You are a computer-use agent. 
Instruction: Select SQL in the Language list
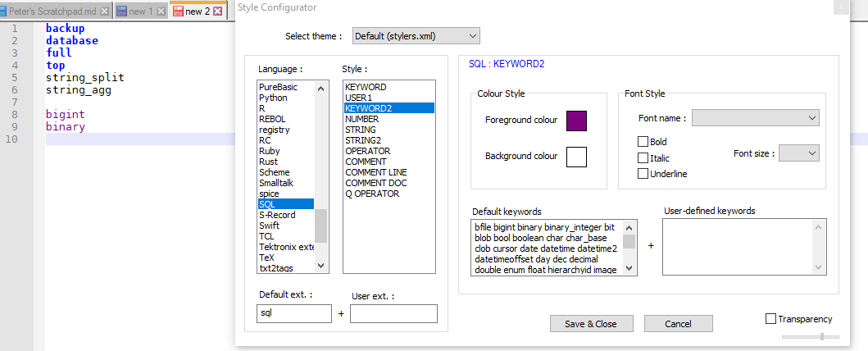point(286,204)
